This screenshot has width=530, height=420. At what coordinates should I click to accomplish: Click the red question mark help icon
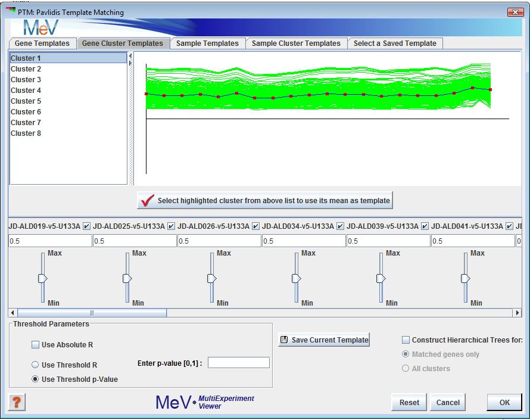(x=17, y=402)
